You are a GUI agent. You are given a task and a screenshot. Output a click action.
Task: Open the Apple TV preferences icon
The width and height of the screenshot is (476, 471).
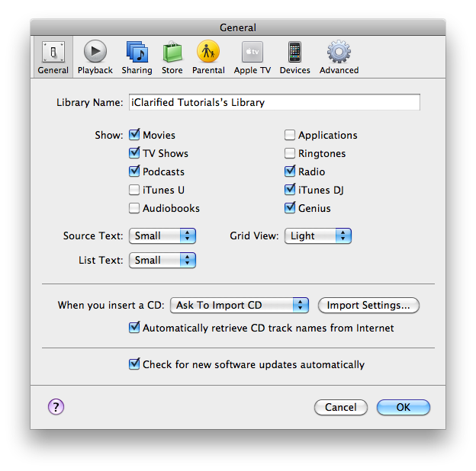(252, 57)
